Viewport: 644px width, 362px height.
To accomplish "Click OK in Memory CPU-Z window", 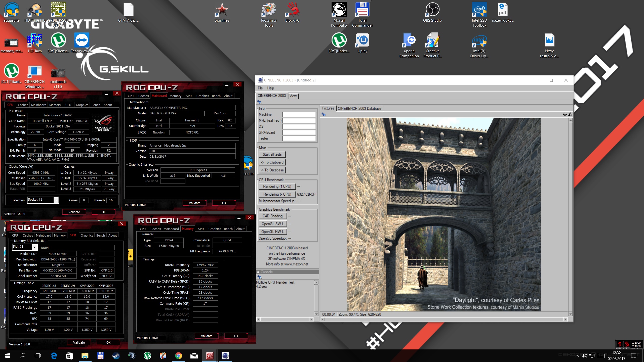I will point(236,336).
